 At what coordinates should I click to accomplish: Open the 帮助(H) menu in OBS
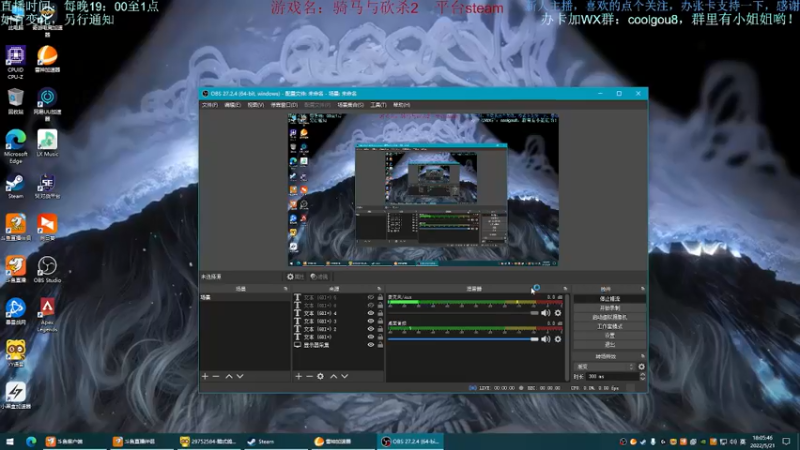pyautogui.click(x=402, y=105)
